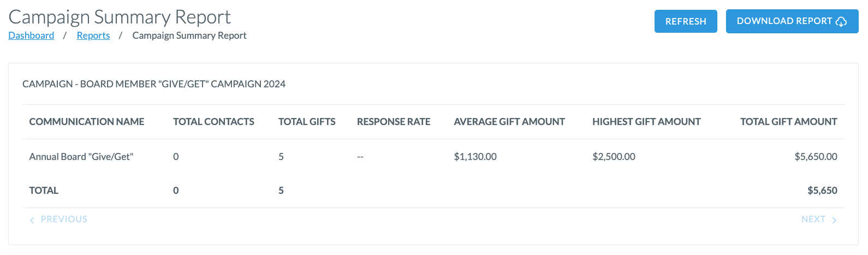Image resolution: width=868 pixels, height=255 pixels.
Task: Click the Next right chevron icon
Action: coord(834,220)
